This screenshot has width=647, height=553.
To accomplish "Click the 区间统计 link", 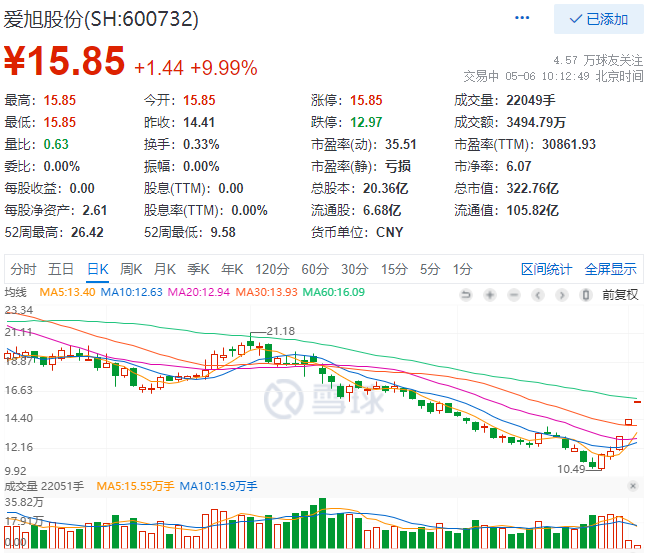I will tap(547, 269).
